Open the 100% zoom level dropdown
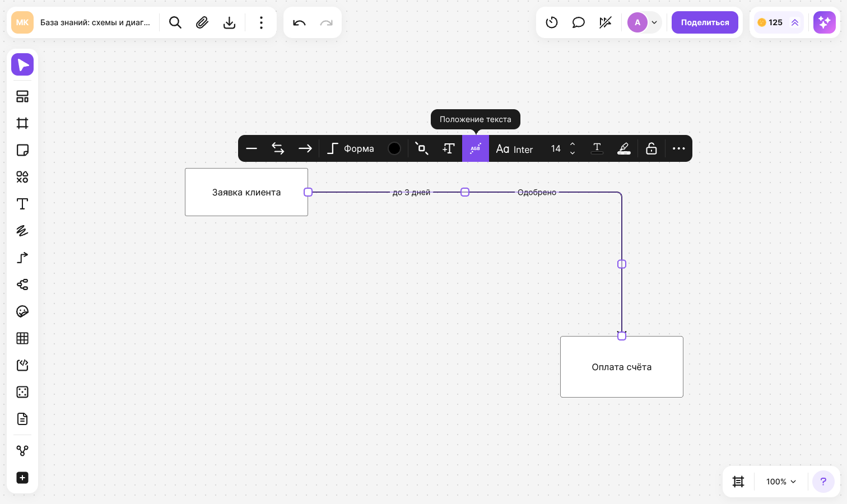The height and width of the screenshot is (504, 847). click(x=781, y=482)
